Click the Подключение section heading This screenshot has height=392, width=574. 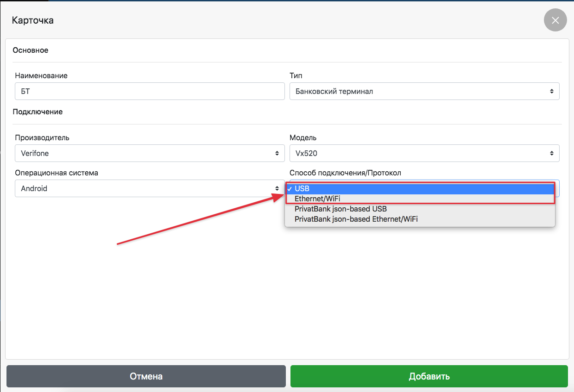(38, 112)
